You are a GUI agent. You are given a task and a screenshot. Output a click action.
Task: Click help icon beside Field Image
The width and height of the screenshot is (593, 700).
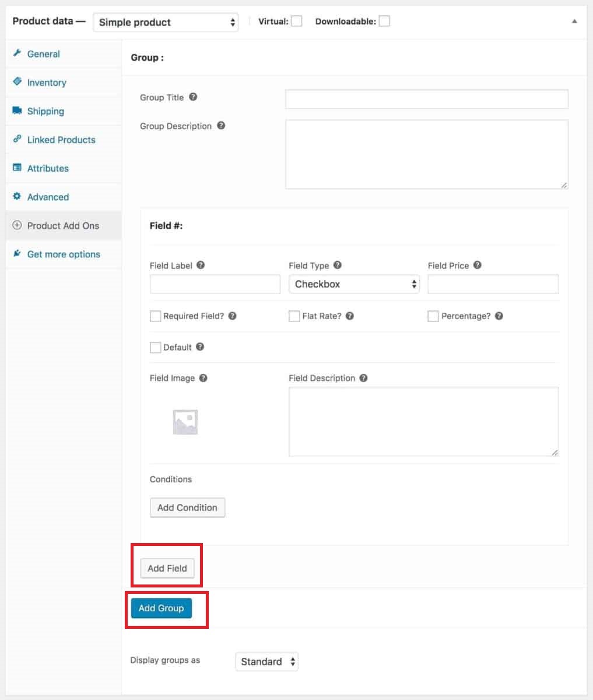pyautogui.click(x=203, y=377)
